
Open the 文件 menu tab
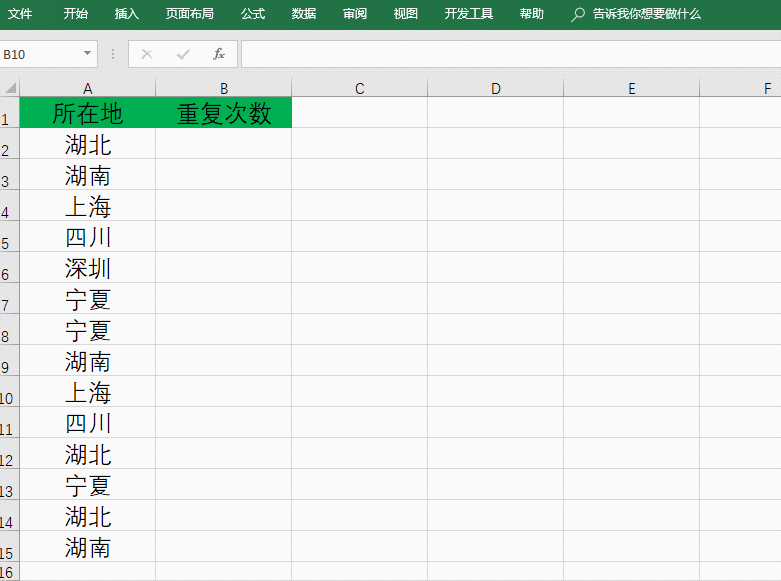pos(20,13)
